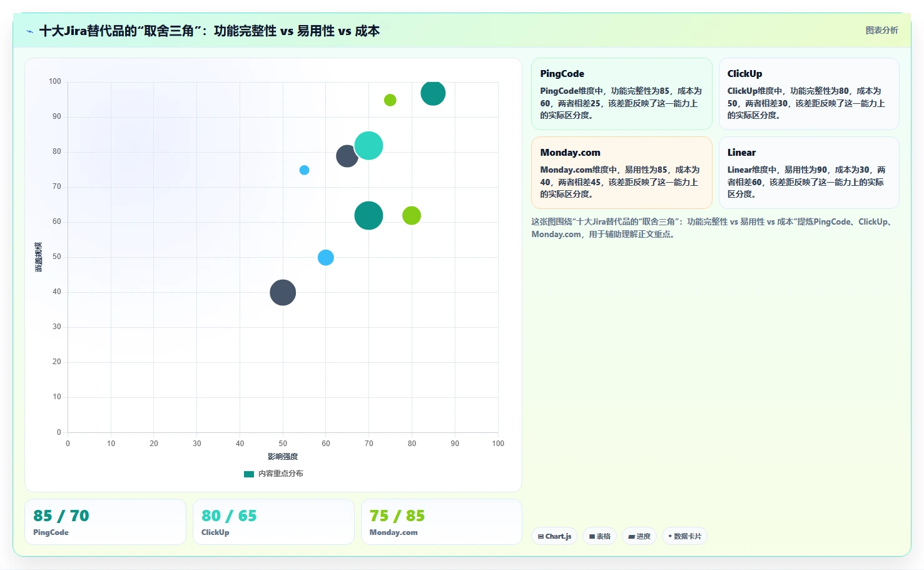924x570 pixels.
Task: Click the 75 / 85 Monday.com stat value
Action: tap(397, 516)
